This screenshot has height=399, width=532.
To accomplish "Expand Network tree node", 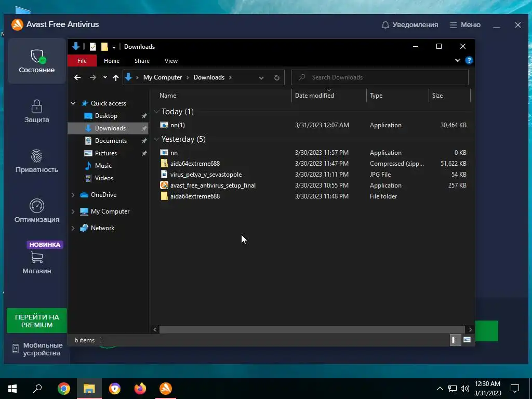I will (x=73, y=228).
